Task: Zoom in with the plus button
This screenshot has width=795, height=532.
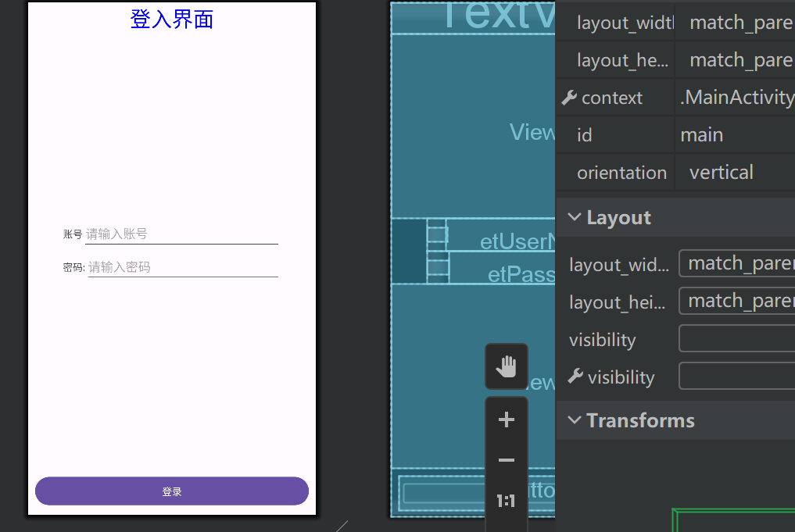Action: 506,420
